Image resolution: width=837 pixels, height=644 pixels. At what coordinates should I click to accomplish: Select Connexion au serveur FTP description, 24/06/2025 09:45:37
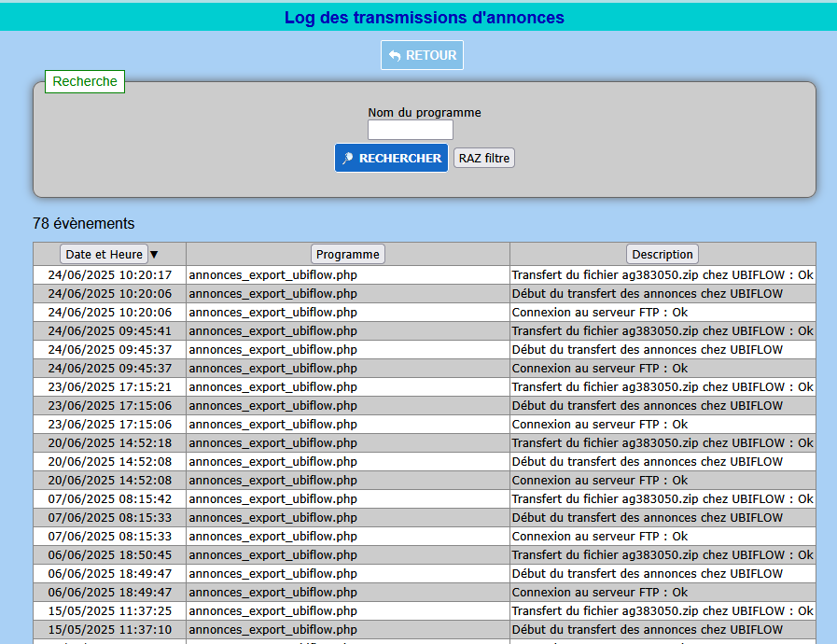coord(663,369)
